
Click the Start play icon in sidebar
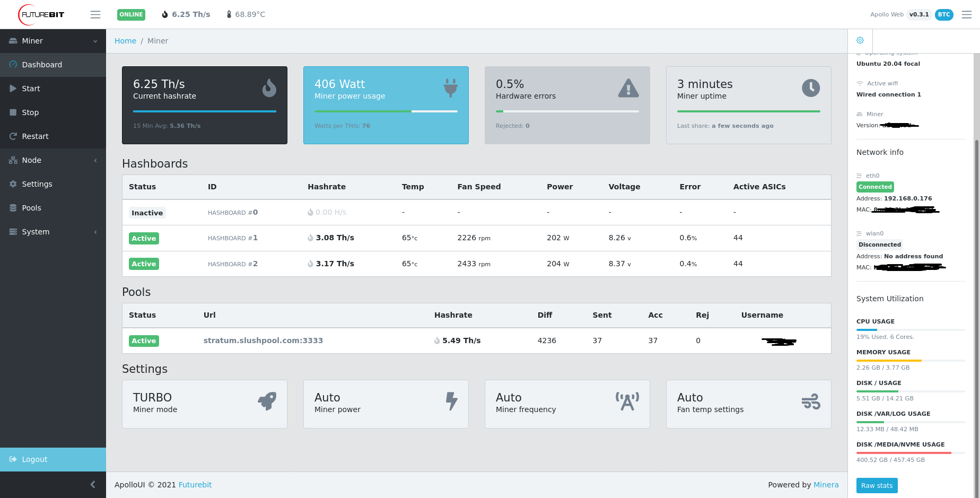click(x=13, y=88)
